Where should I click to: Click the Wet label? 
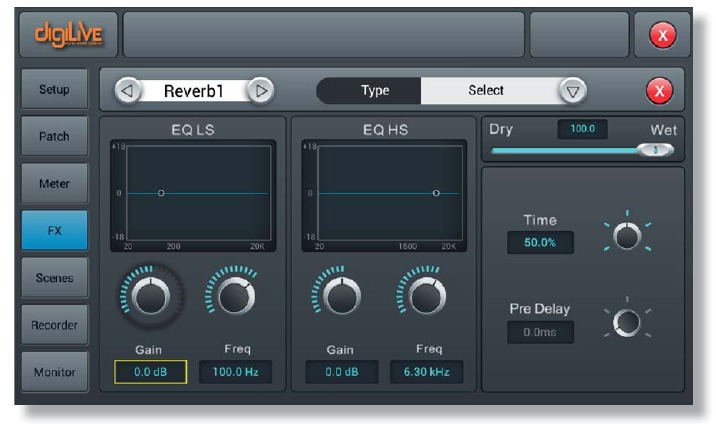663,130
